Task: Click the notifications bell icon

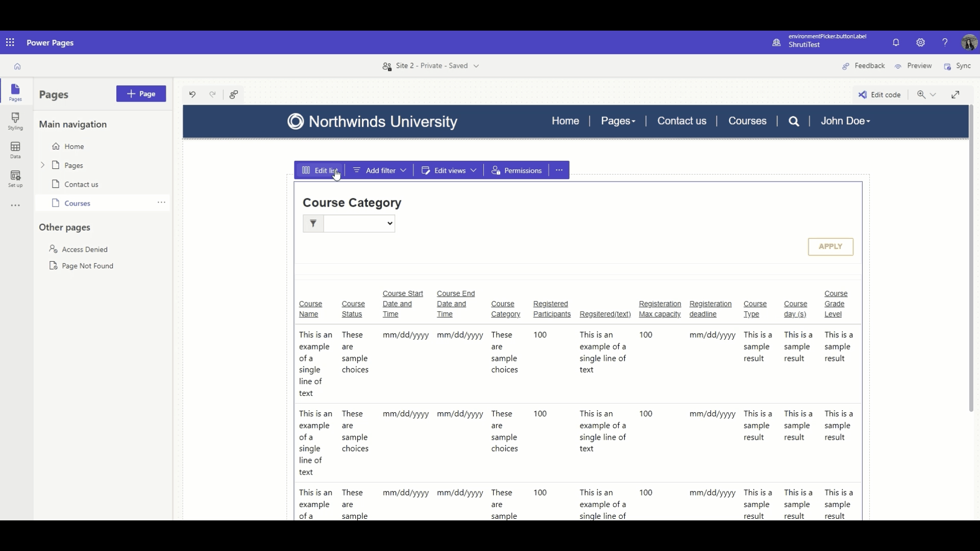Action: 896,43
